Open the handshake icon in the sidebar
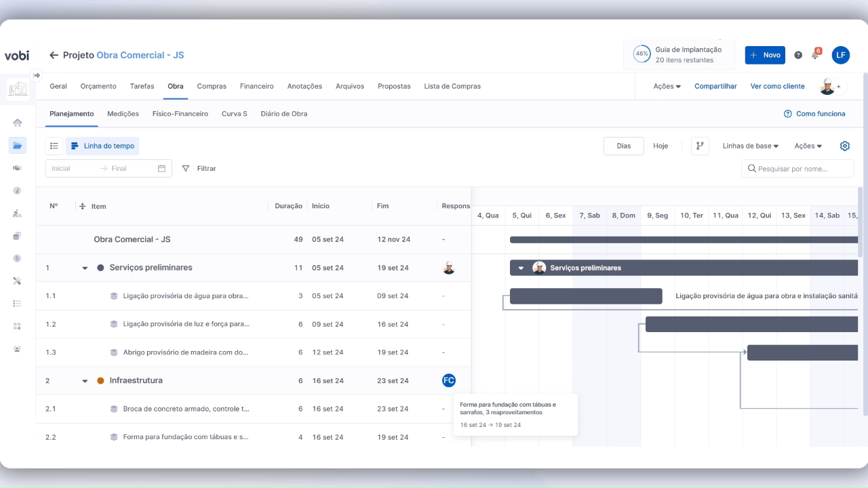Image resolution: width=868 pixels, height=488 pixels. [18, 168]
